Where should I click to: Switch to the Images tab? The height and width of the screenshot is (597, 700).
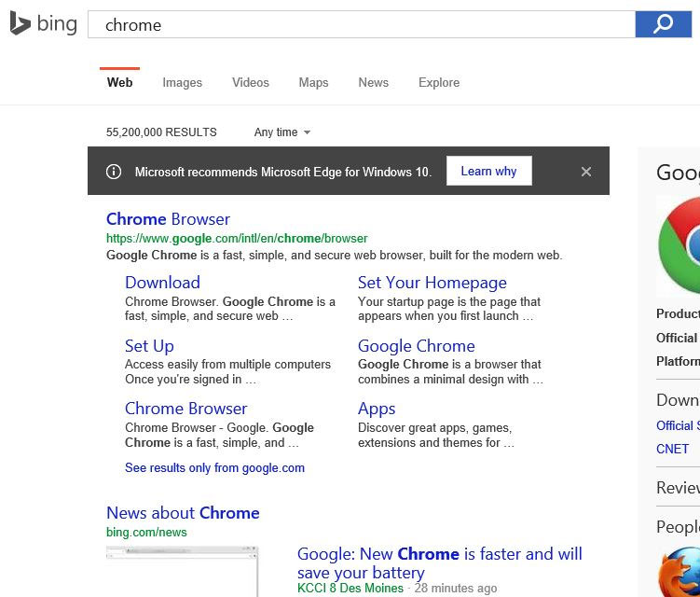[x=182, y=83]
